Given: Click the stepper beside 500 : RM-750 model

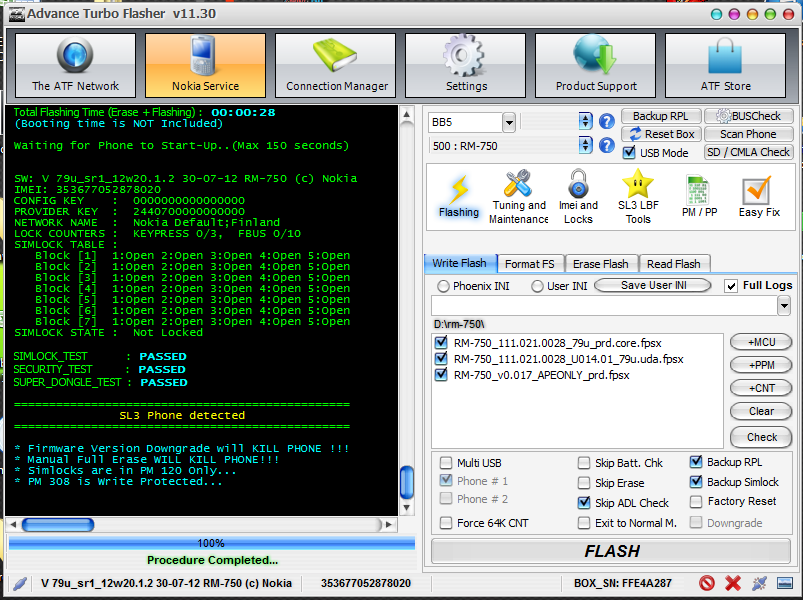Looking at the screenshot, I should (585, 145).
